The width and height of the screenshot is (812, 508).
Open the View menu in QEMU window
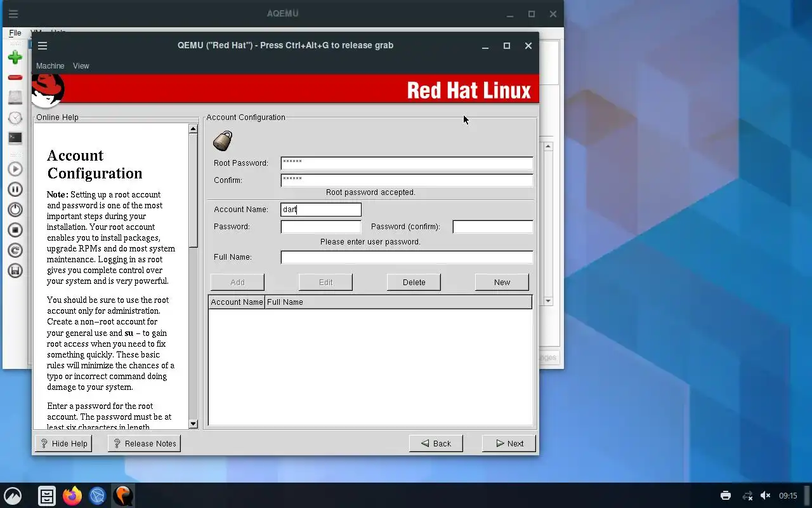pos(81,66)
